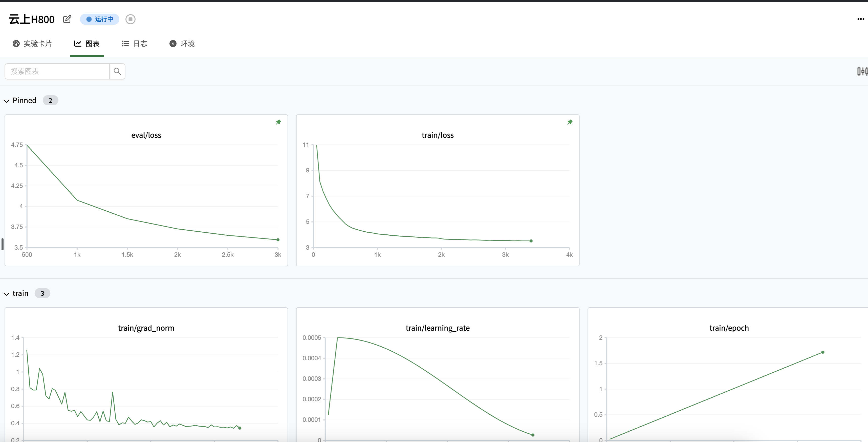The width and height of the screenshot is (868, 442).
Task: Click the train/epoch chart title
Action: (729, 328)
